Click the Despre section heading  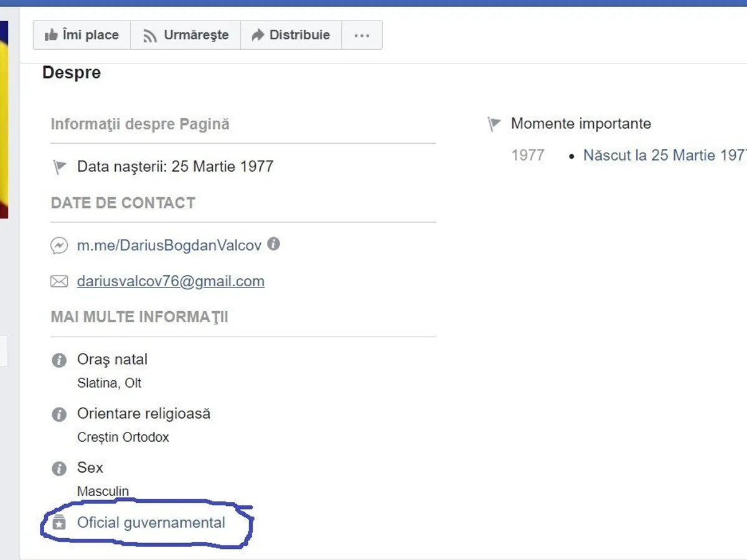[x=72, y=73]
